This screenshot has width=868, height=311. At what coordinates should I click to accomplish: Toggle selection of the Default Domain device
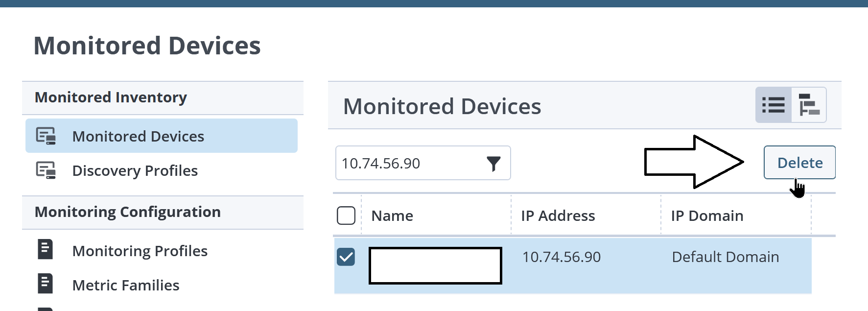tap(347, 257)
